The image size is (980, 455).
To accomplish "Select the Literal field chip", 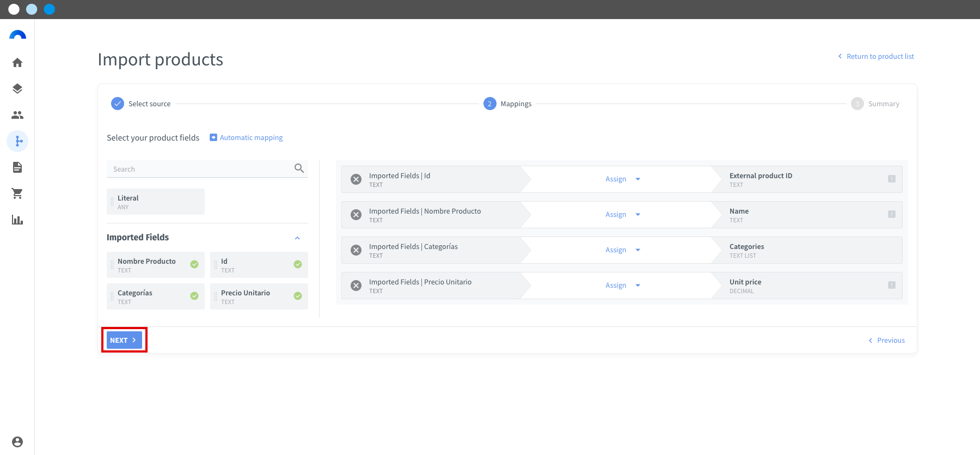I will point(156,202).
